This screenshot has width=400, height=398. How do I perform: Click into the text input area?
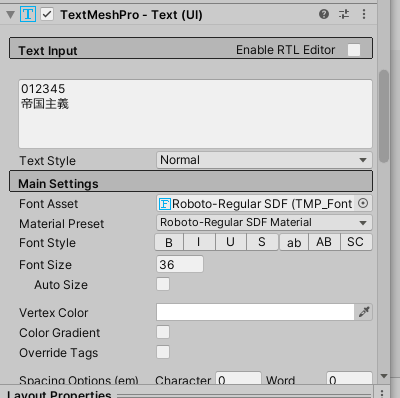click(195, 114)
